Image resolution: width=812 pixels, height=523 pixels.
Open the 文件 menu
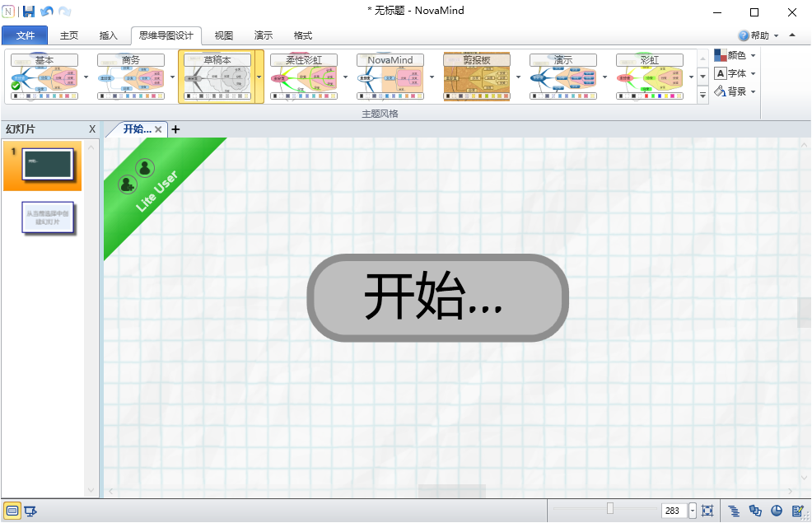(x=25, y=35)
